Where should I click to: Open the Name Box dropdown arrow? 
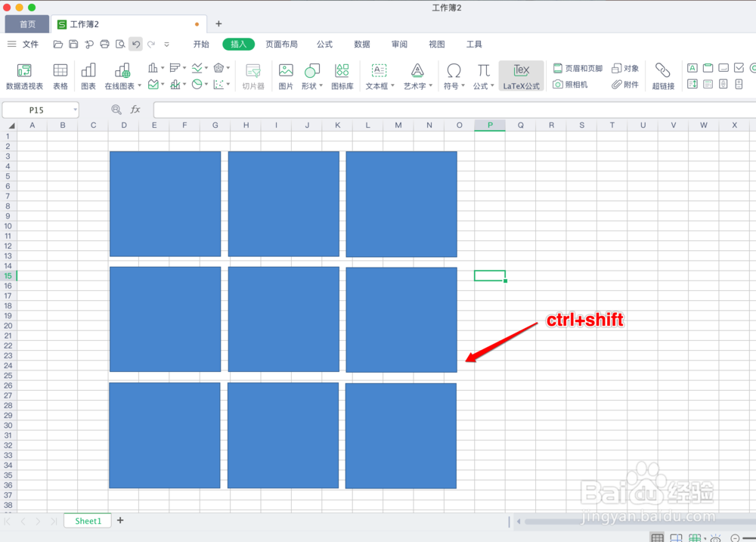(x=75, y=110)
